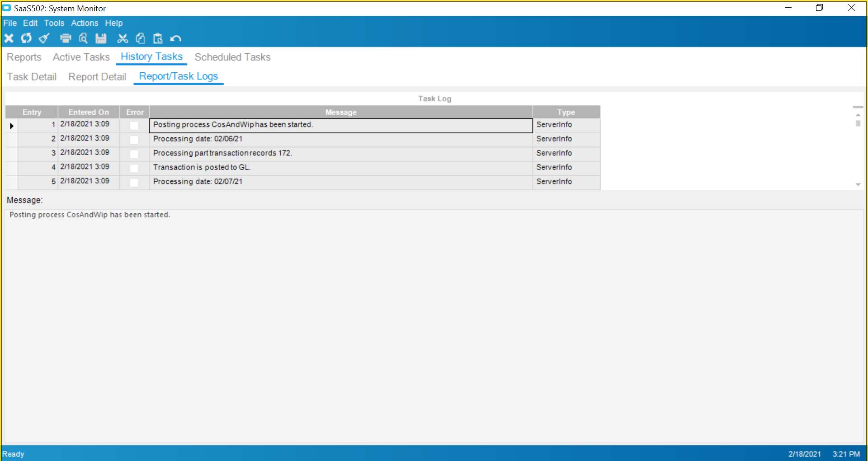This screenshot has width=868, height=461.
Task: Click the ServerInfo type cell for entry 3
Action: tap(566, 154)
